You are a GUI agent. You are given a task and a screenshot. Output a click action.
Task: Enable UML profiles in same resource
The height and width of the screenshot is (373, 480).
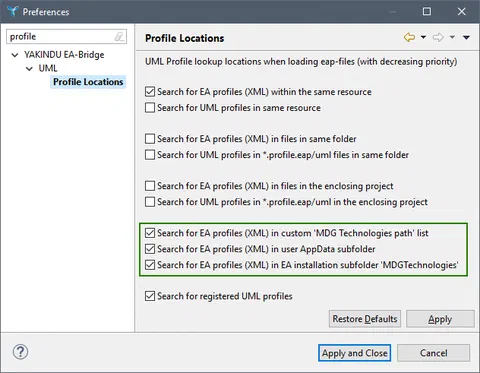click(x=150, y=108)
